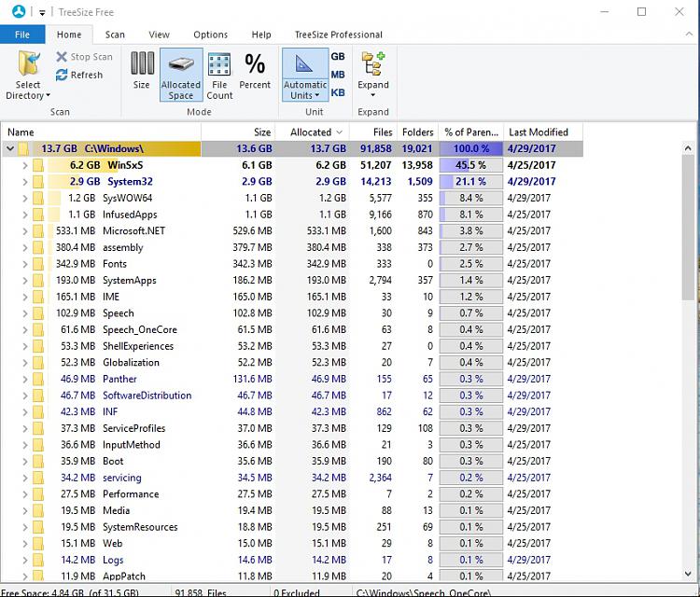Switch to the Scan tab

click(115, 35)
